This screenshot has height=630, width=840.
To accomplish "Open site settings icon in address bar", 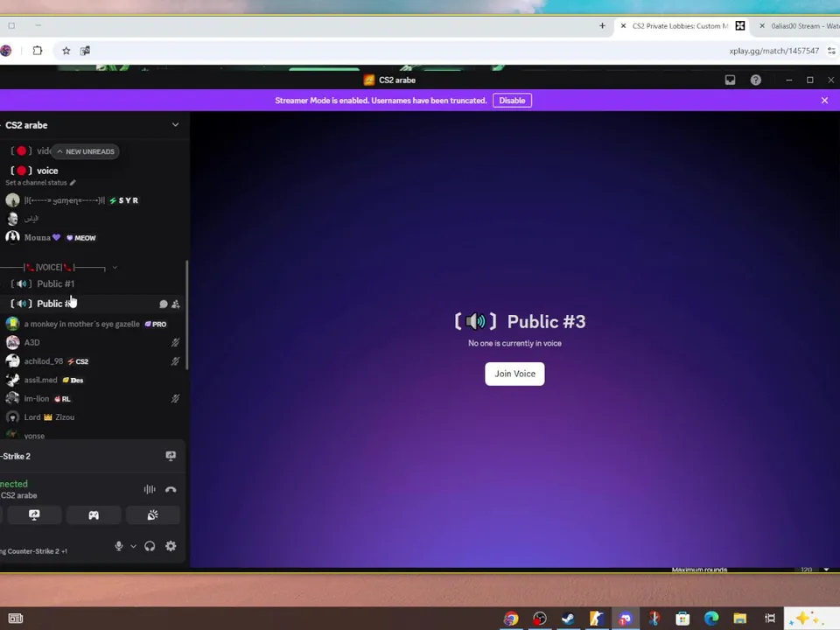I will pos(832,51).
